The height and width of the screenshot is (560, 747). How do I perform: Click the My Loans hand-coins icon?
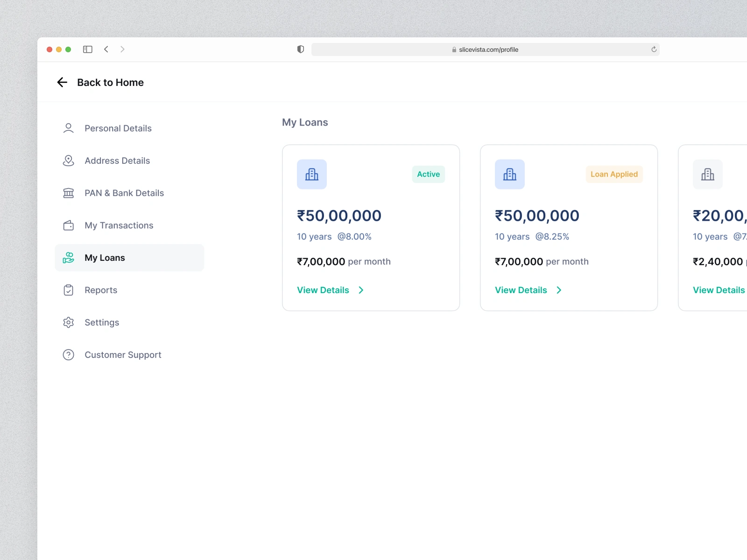pos(69,258)
